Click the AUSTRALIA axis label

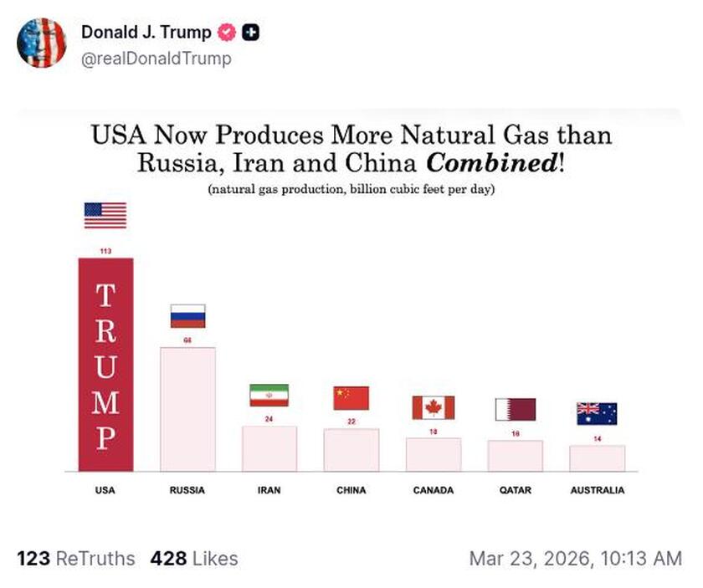click(x=598, y=490)
